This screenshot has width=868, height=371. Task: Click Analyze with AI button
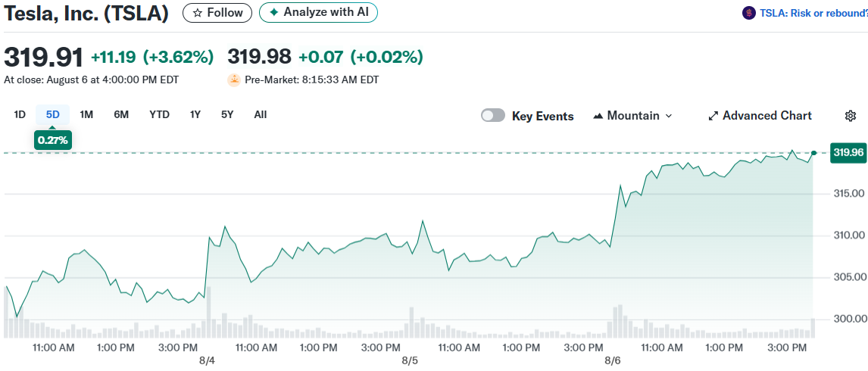click(x=318, y=12)
